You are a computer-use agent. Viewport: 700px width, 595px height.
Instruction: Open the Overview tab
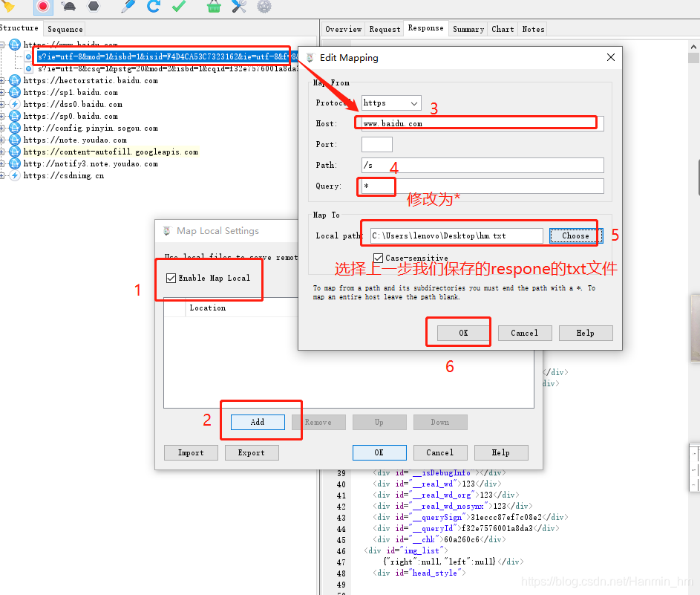pos(343,29)
